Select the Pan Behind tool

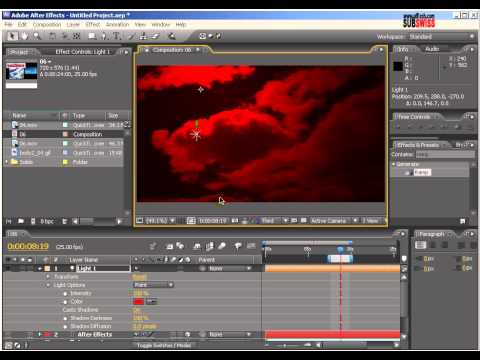[76, 36]
